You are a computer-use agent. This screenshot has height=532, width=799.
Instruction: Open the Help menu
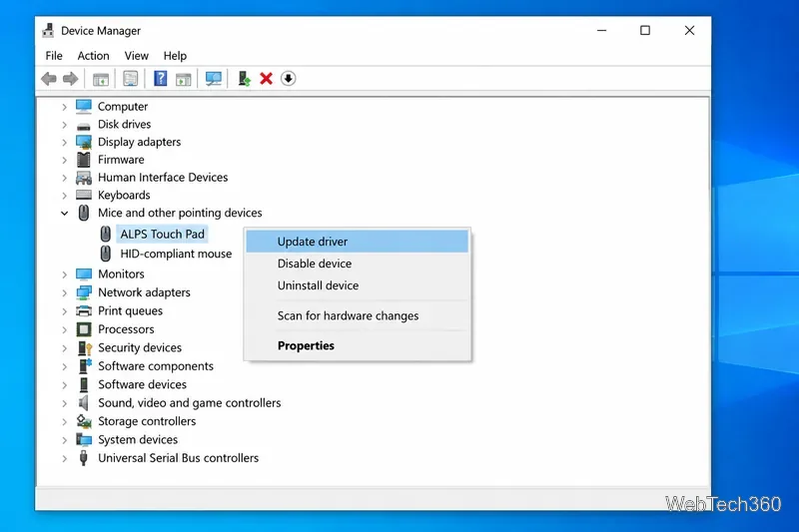[x=175, y=56]
